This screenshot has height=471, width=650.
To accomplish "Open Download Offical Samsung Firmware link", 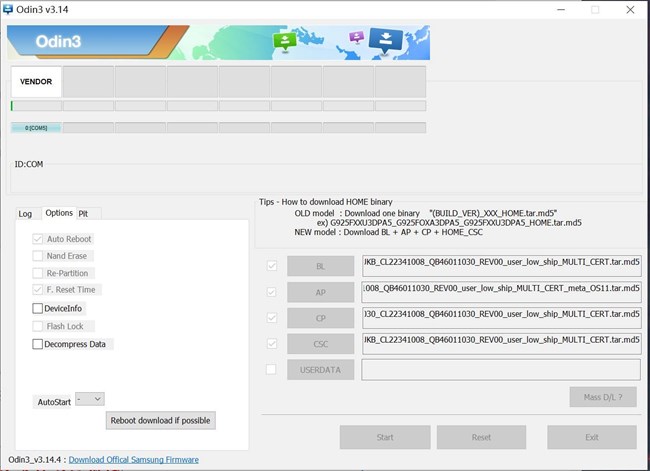I will (133, 460).
